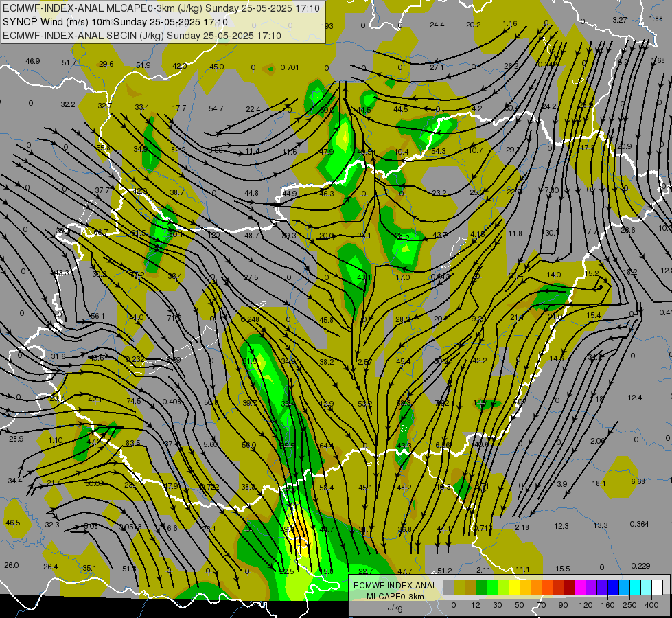Viewport: 672px width, 618px height.
Task: Click the pure yellow legend swatch
Action: [x=514, y=587]
